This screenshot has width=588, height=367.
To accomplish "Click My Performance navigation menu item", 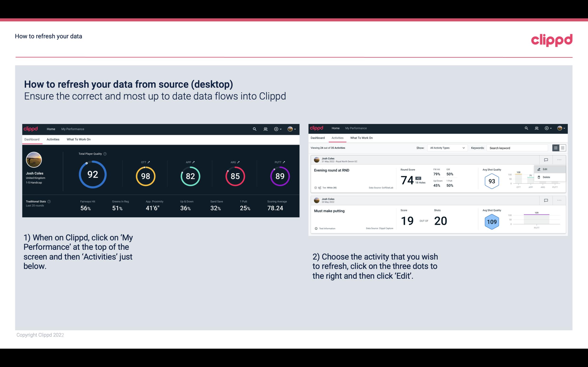I will pyautogui.click(x=72, y=129).
